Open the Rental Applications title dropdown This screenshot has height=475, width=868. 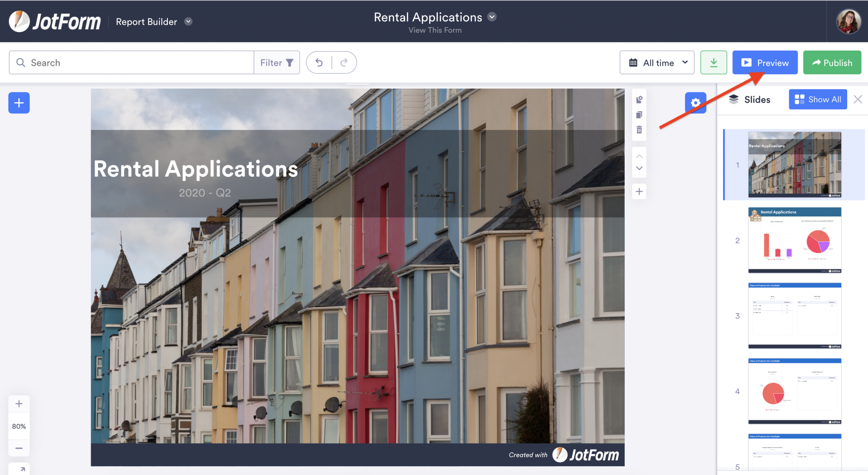coord(492,17)
